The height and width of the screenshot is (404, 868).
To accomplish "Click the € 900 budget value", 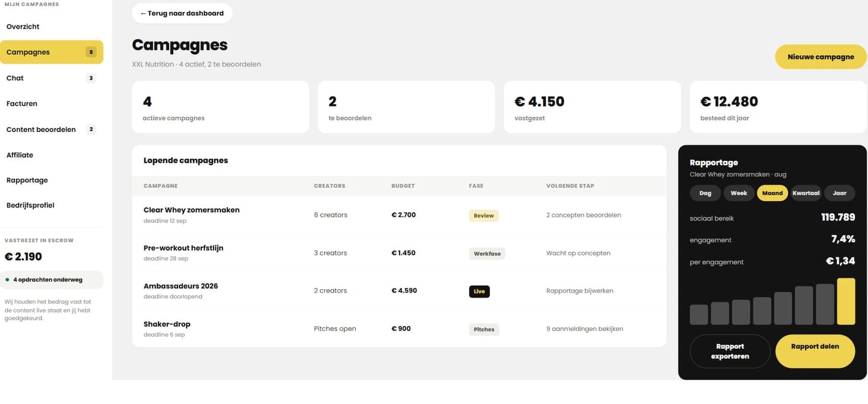I will pyautogui.click(x=401, y=328).
